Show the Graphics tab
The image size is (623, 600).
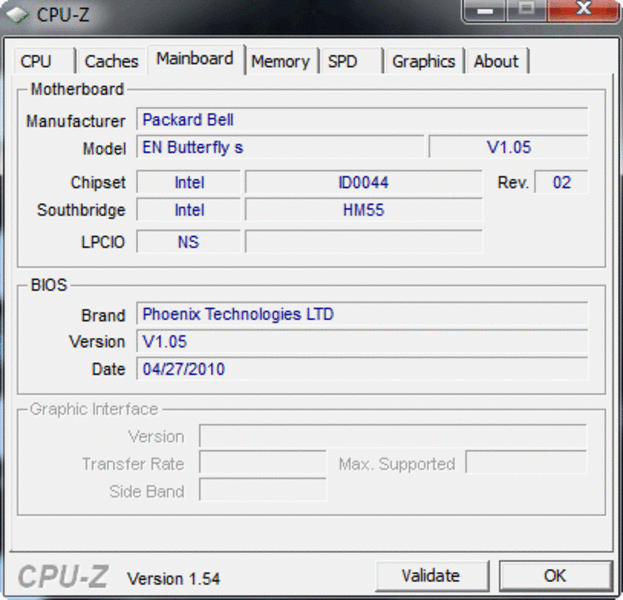(x=424, y=61)
